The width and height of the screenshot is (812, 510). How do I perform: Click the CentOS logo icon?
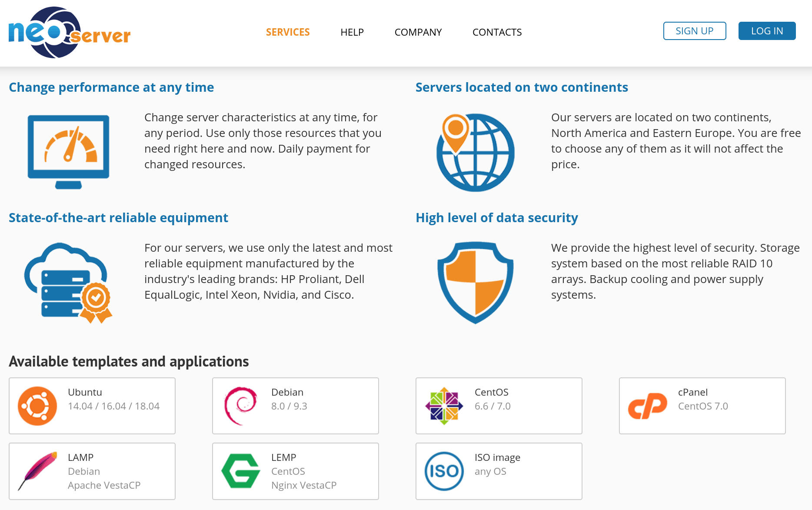click(444, 406)
